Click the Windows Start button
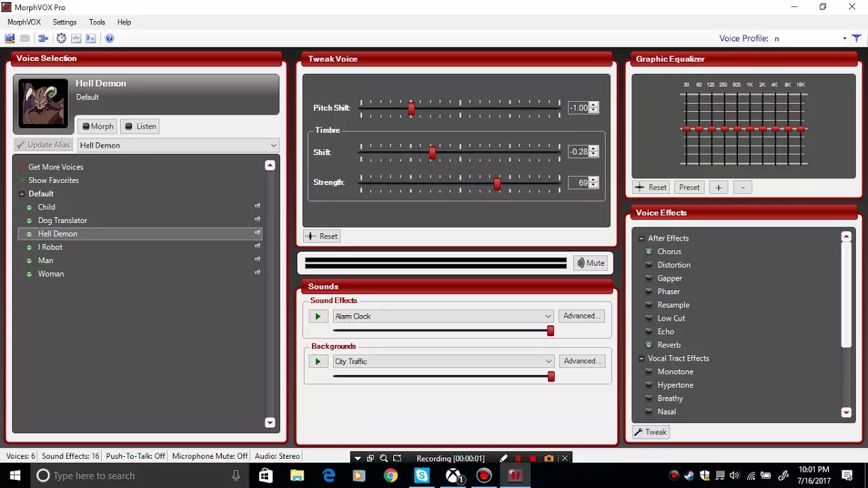 coord(15,476)
